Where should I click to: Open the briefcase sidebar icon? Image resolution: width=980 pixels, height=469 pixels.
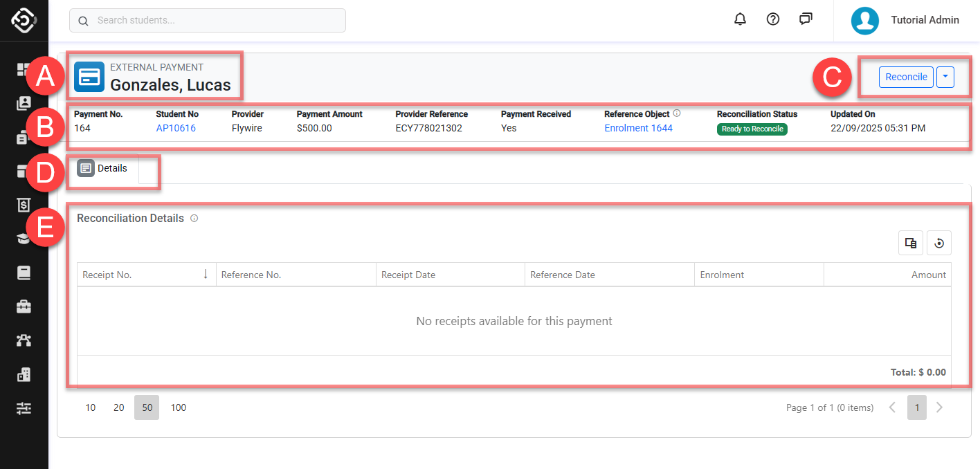(24, 306)
